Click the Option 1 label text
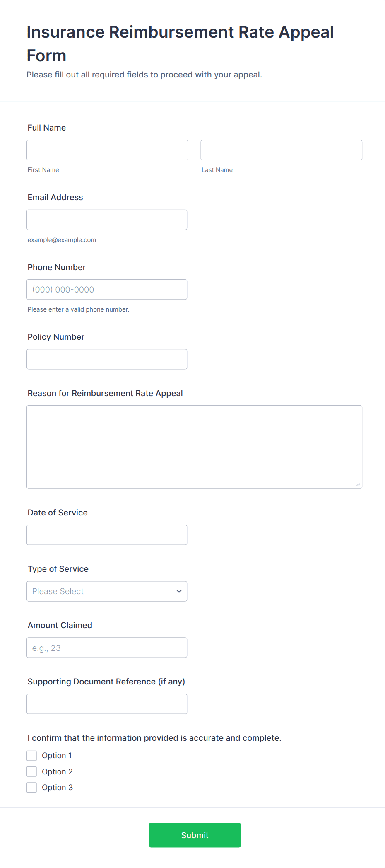385x868 pixels. (57, 756)
